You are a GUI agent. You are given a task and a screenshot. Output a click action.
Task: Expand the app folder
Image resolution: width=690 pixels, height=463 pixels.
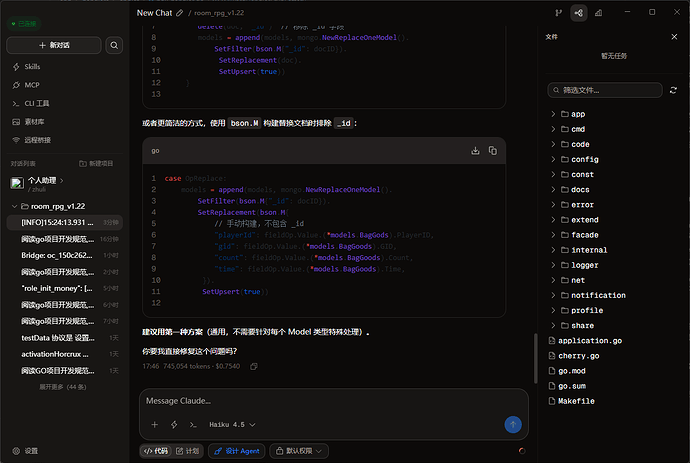pyautogui.click(x=553, y=114)
